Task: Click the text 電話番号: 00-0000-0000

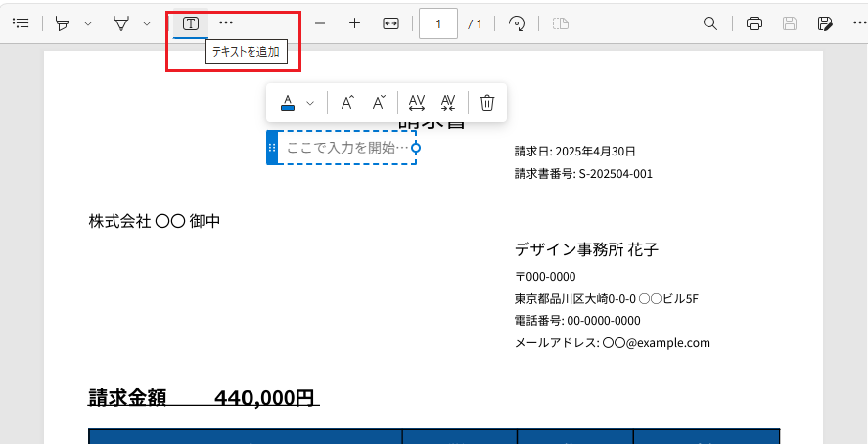Action: pos(577,321)
